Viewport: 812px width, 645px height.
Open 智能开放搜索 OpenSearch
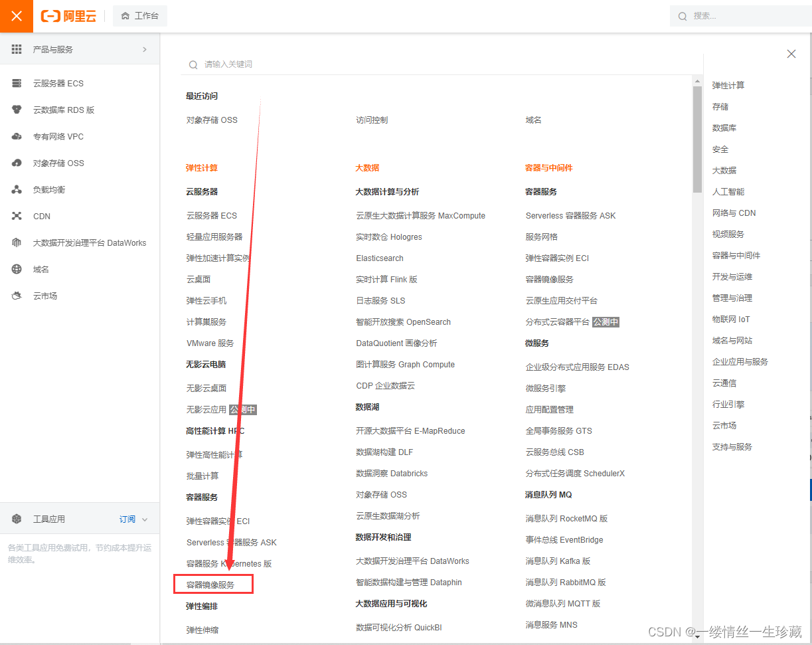pos(404,322)
